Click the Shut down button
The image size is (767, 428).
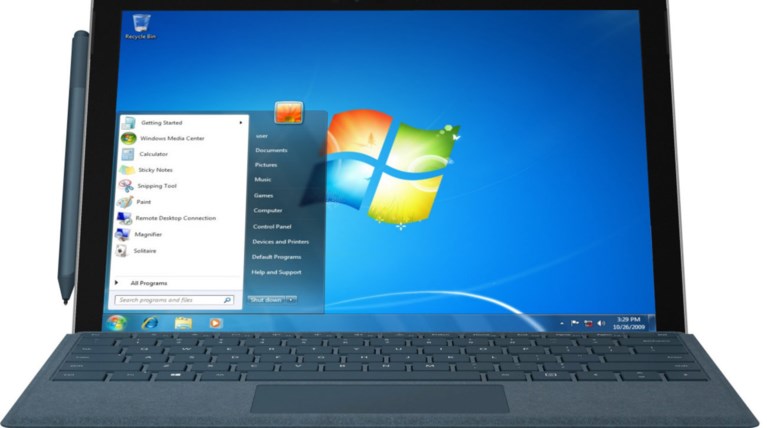(x=267, y=299)
